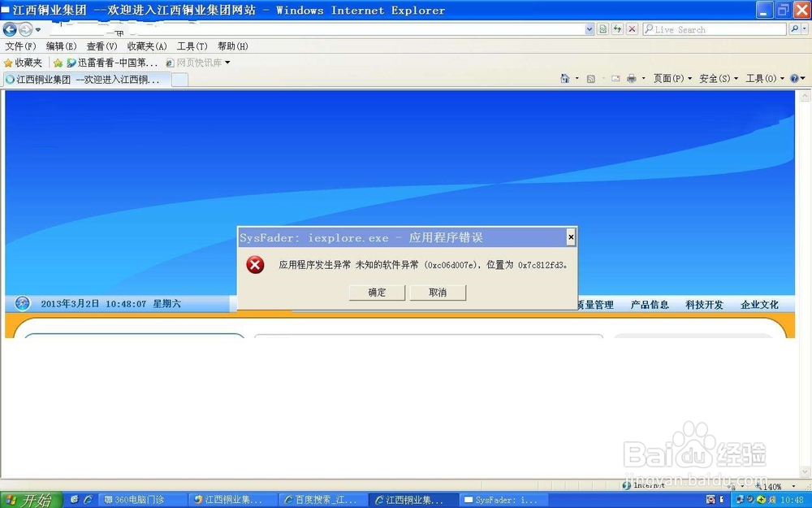812x508 pixels.
Task: Click the IE quick launch icon next to Start
Action: click(x=88, y=500)
